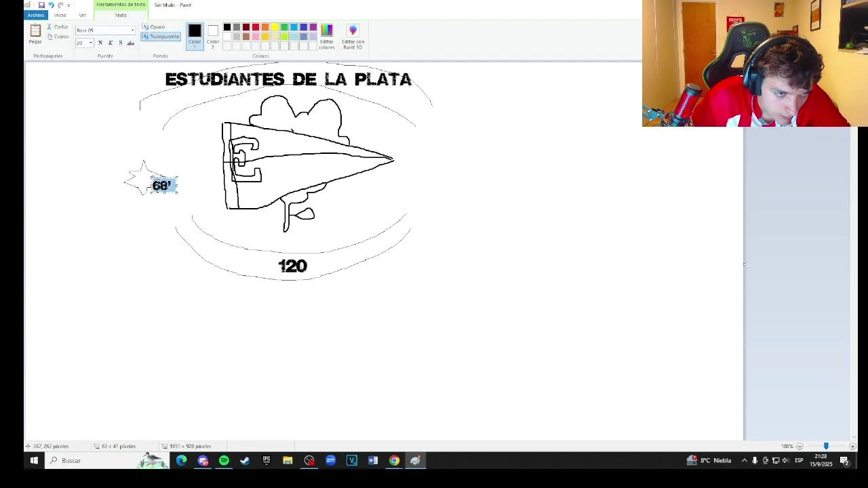This screenshot has height=488, width=868.
Task: Click the ESP language indicator
Action: click(799, 460)
